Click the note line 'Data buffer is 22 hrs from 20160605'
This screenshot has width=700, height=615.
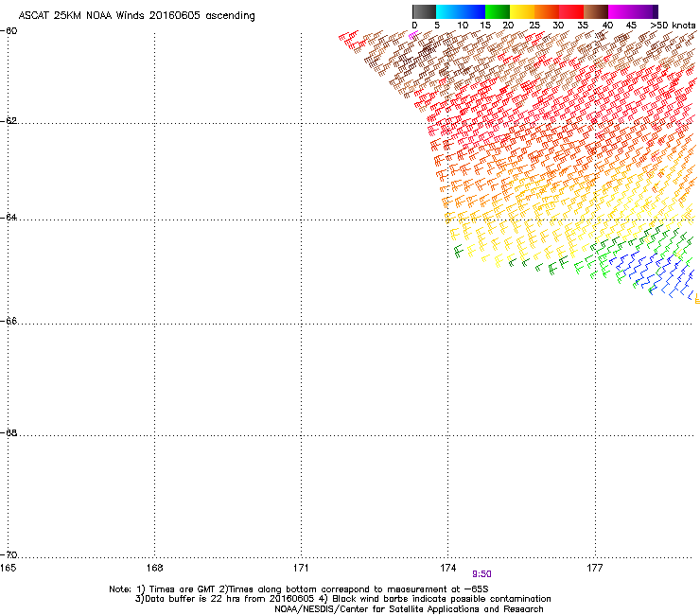[x=230, y=599]
